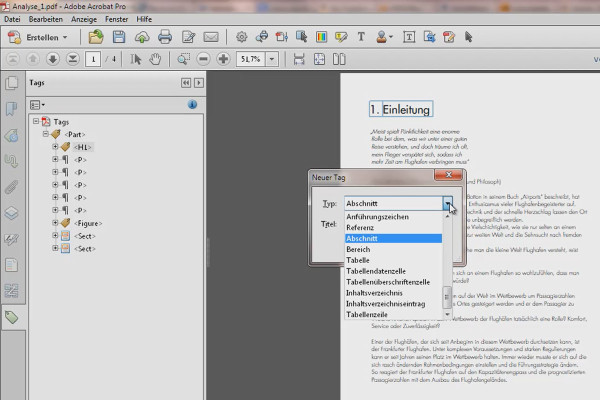The height and width of the screenshot is (400, 600).
Task: Click the open file folder icon
Action: (96, 37)
